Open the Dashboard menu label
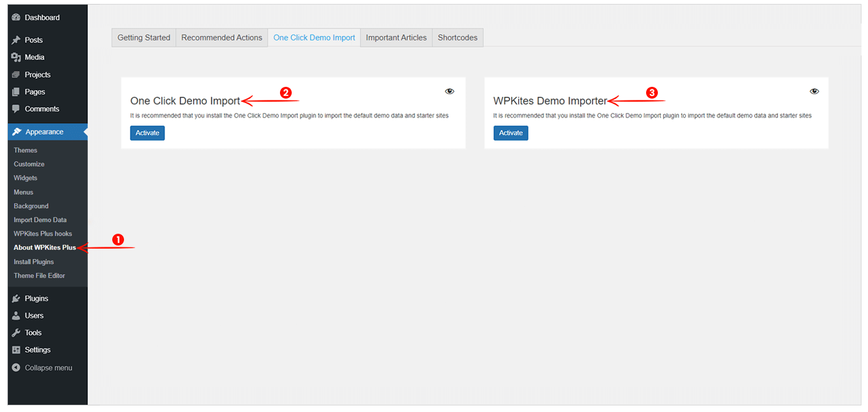868x412 pixels. (x=42, y=18)
